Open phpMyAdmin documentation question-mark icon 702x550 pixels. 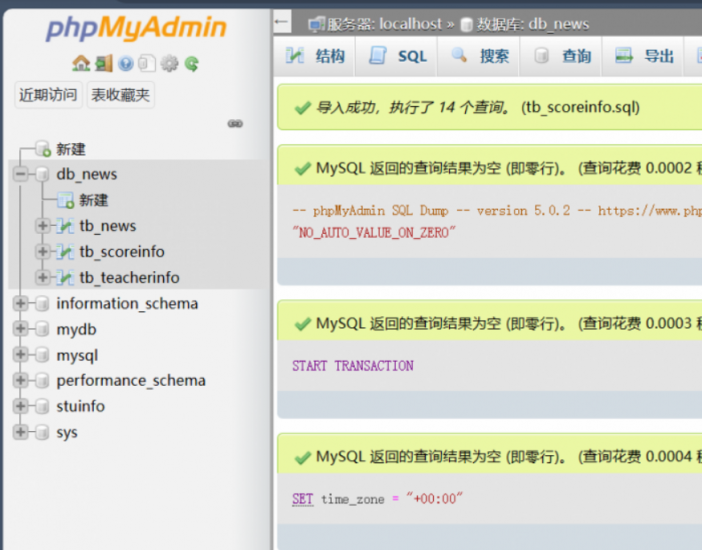tap(126, 64)
